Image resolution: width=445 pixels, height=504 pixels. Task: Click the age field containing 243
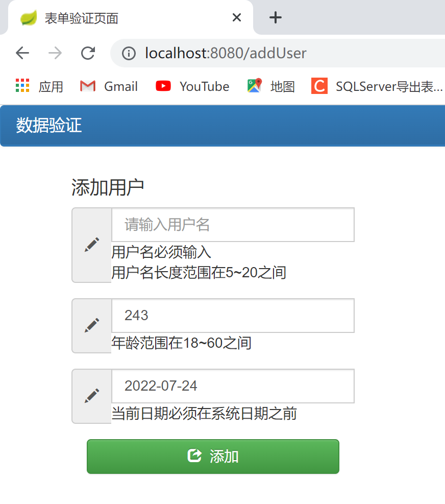tap(233, 316)
